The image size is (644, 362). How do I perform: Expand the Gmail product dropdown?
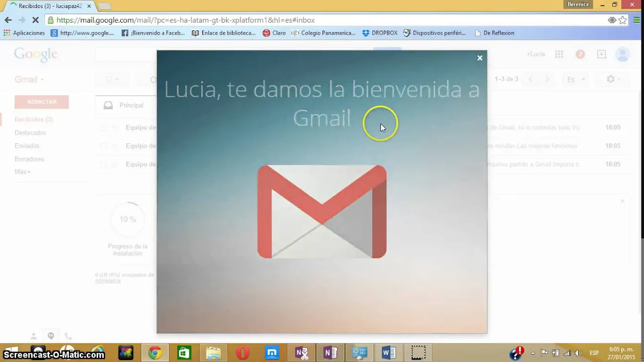click(29, 79)
